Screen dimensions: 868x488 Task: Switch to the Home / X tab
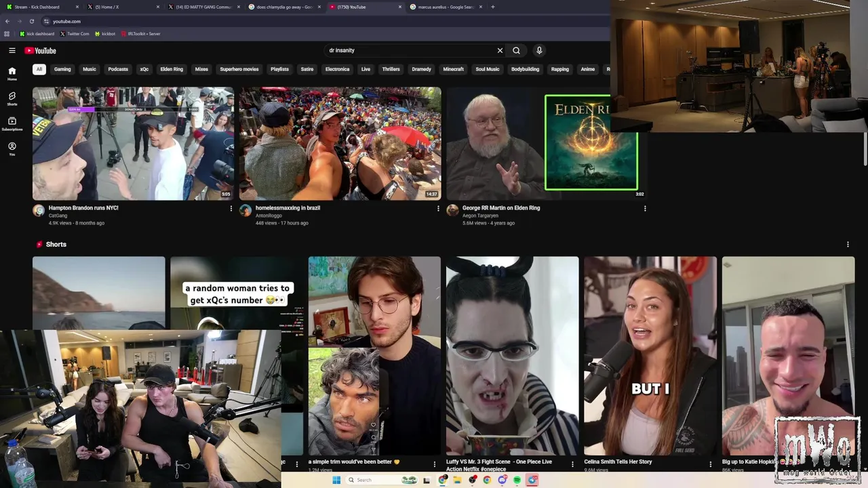point(125,7)
